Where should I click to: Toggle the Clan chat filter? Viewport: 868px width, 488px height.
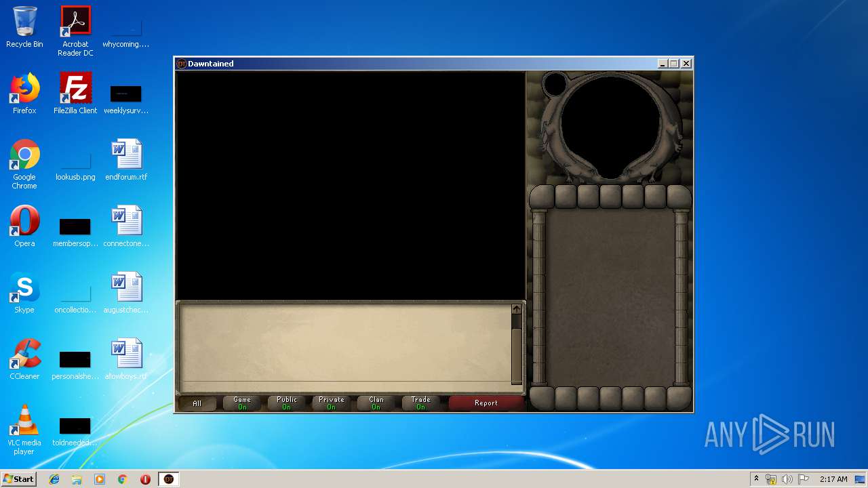[376, 403]
